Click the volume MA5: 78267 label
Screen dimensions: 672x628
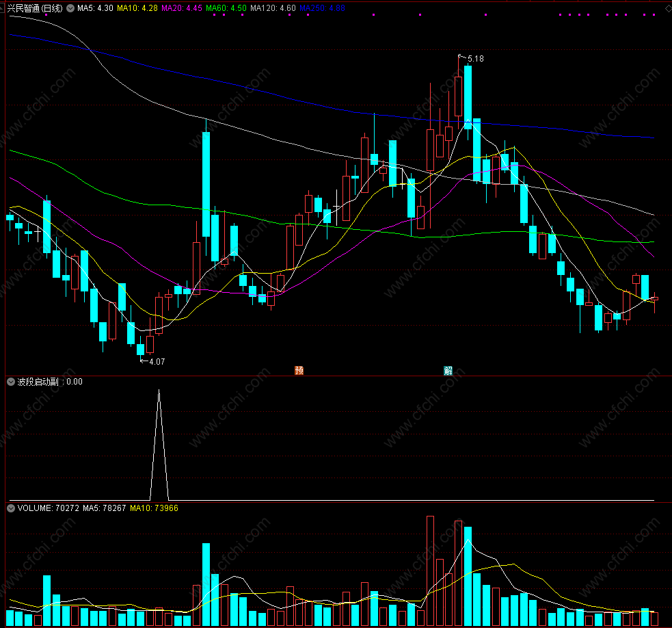(x=104, y=508)
